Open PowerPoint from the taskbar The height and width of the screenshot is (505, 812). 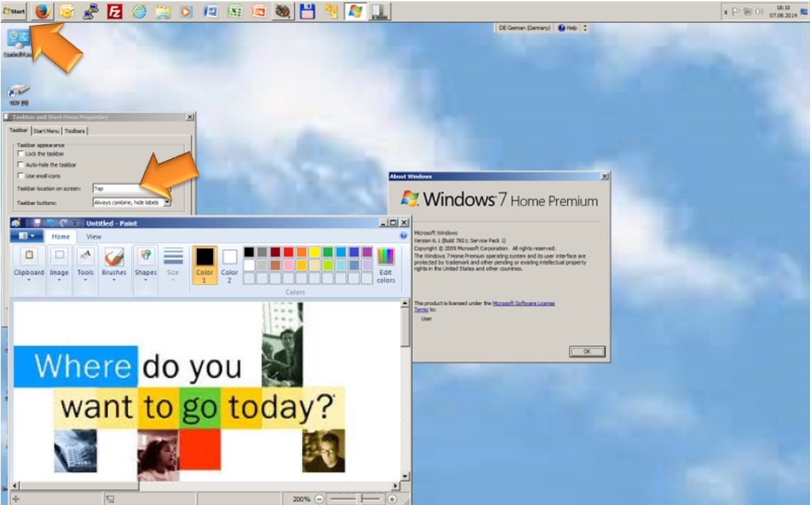259,11
